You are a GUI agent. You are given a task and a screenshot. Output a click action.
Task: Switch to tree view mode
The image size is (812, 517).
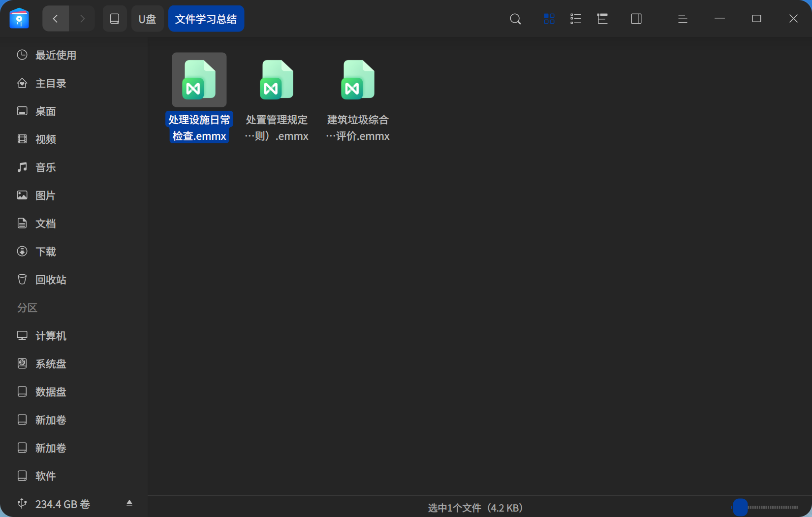(x=602, y=19)
